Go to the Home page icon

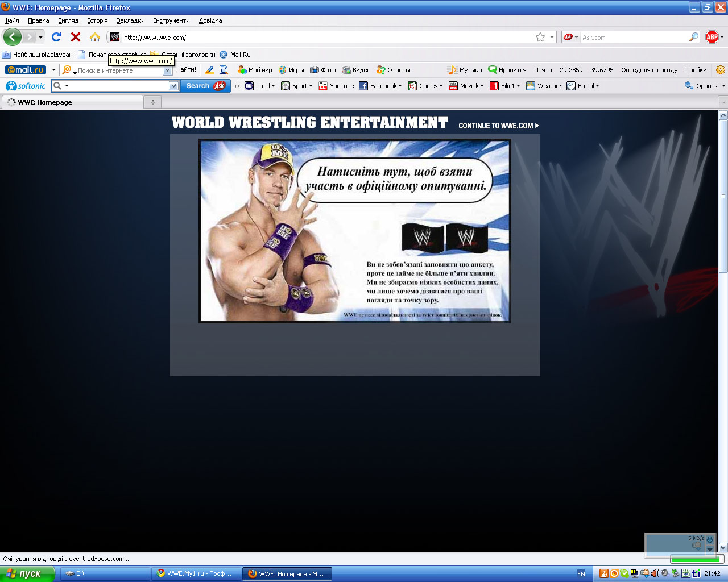(95, 37)
